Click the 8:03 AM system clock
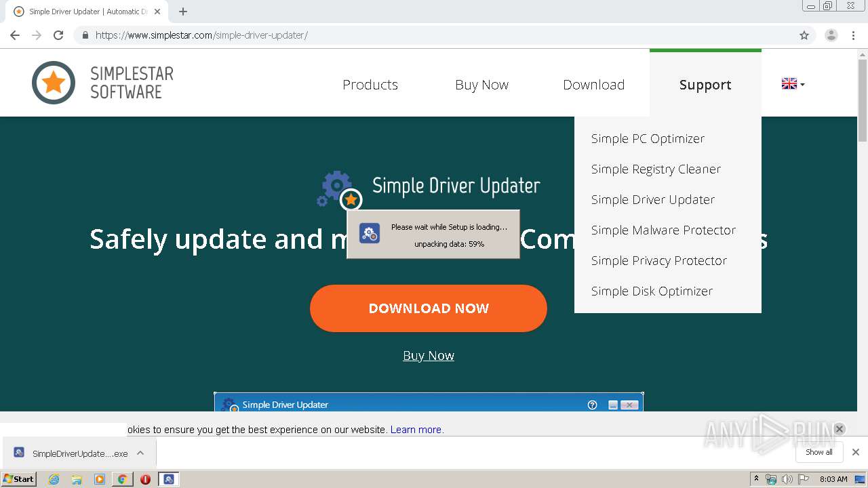The image size is (868, 488). coord(833,479)
